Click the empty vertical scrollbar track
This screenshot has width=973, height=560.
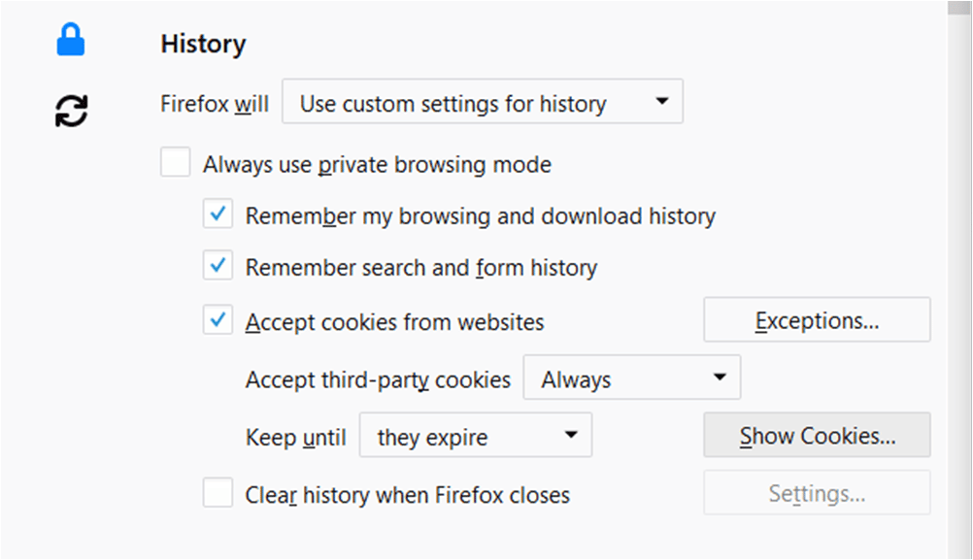959,285
